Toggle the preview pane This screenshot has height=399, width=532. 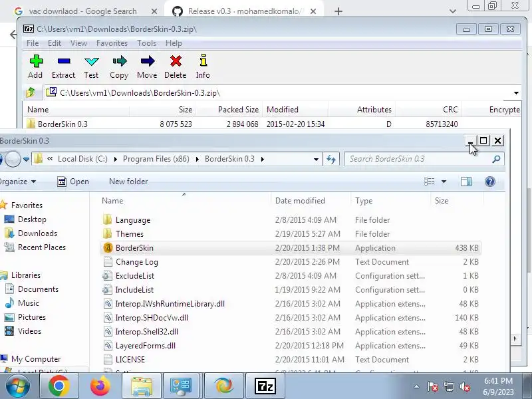pyautogui.click(x=466, y=182)
